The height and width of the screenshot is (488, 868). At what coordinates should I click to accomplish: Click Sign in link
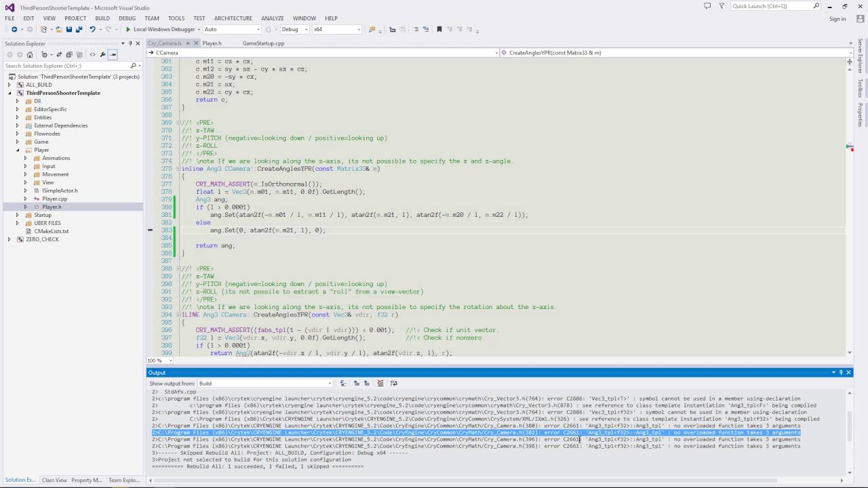[x=837, y=18]
